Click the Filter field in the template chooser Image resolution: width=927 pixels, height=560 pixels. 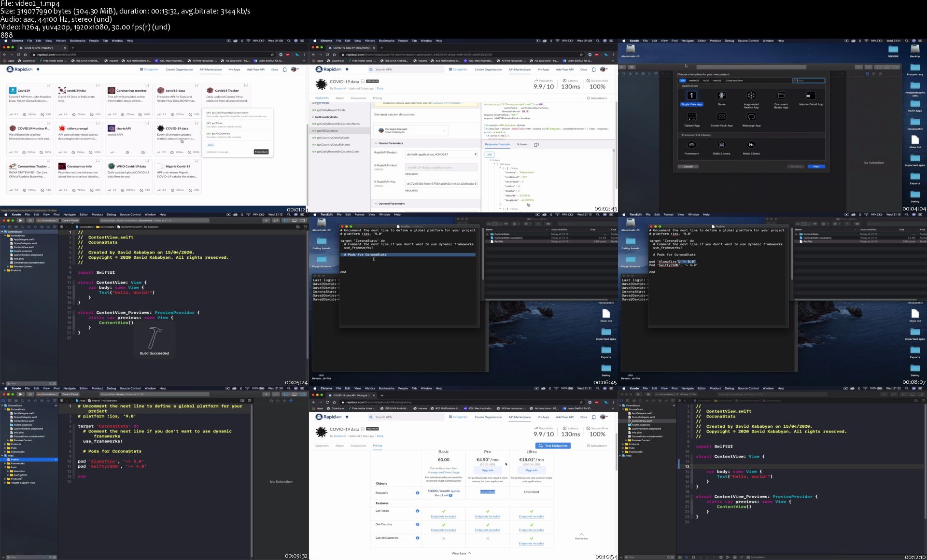pyautogui.click(x=808, y=81)
